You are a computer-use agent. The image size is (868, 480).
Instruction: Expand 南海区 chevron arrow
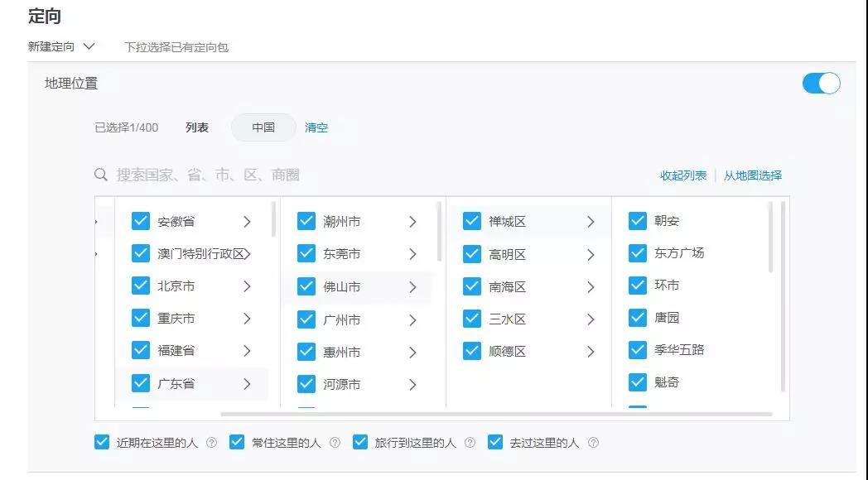[x=591, y=287]
